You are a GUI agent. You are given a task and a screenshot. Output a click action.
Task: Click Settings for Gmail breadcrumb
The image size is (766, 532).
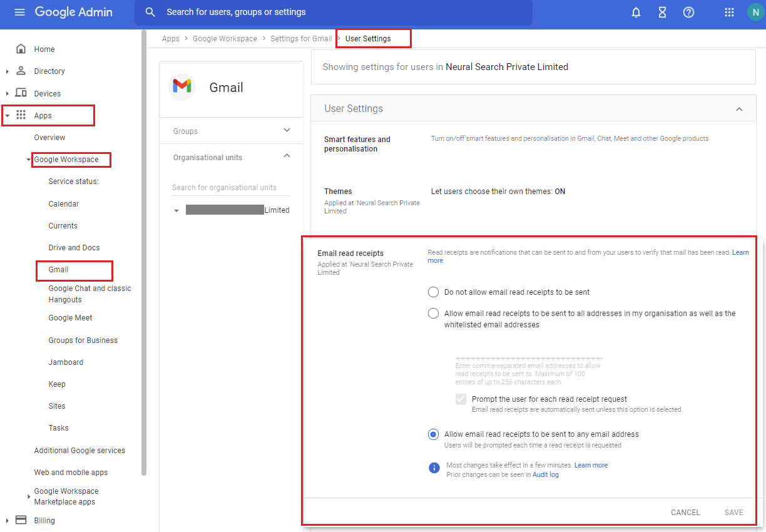click(301, 39)
